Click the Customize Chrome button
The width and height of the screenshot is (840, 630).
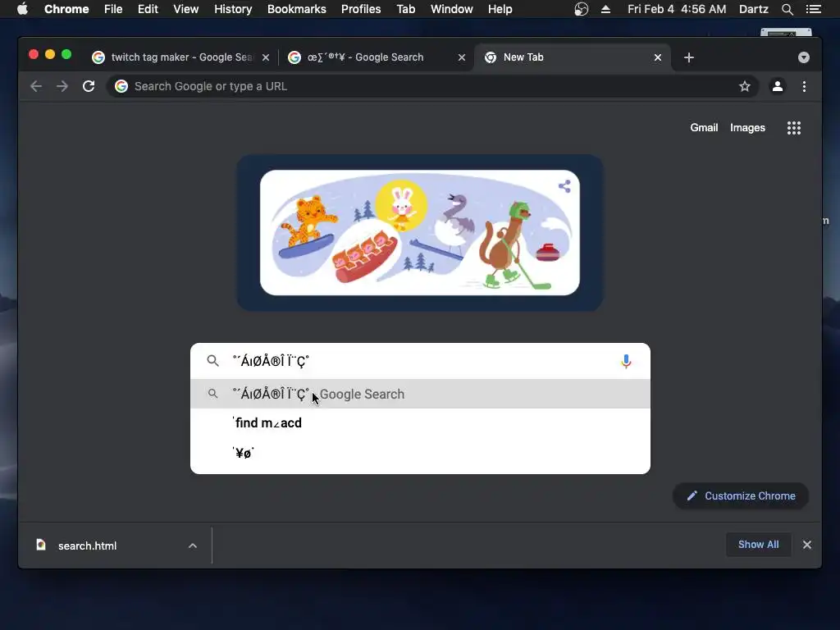(741, 496)
